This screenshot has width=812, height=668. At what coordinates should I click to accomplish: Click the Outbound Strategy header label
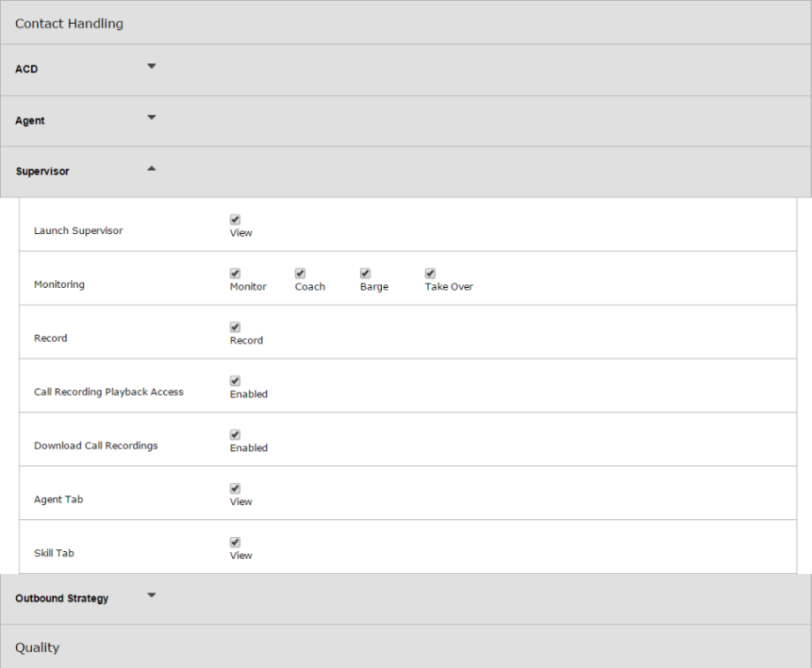tap(62, 598)
